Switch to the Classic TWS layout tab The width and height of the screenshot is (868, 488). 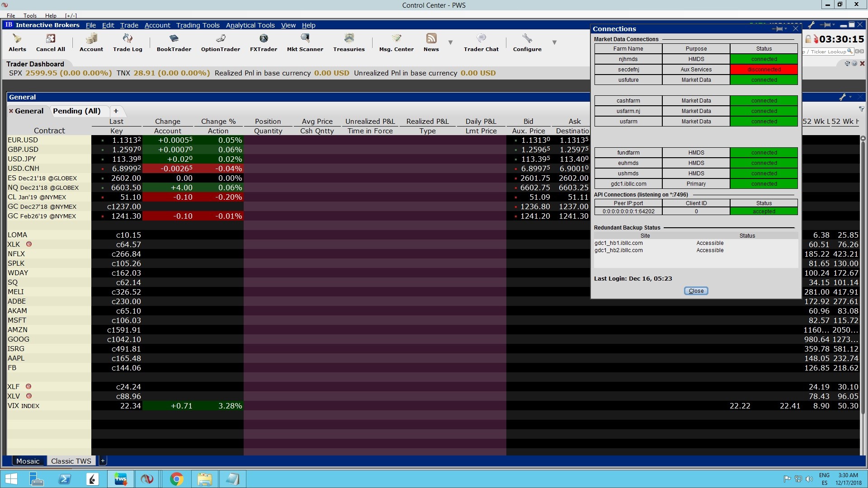[x=71, y=461]
